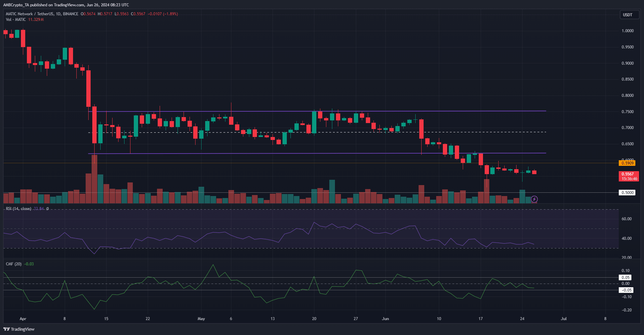Click the Jul label on time axis

[x=564, y=319]
